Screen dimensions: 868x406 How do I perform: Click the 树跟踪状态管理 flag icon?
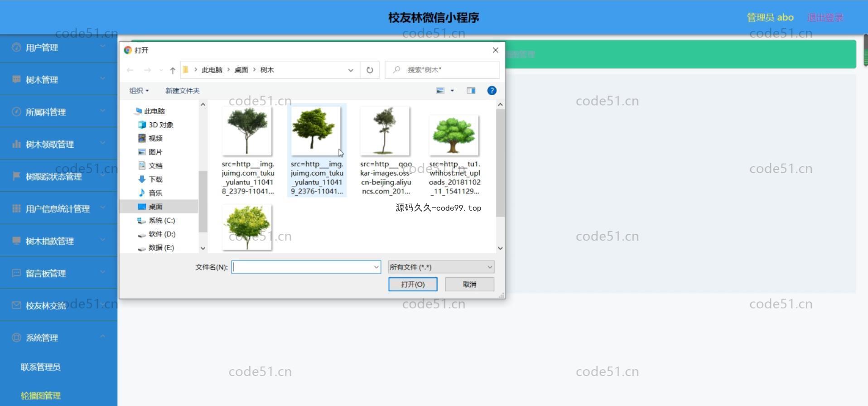(16, 176)
